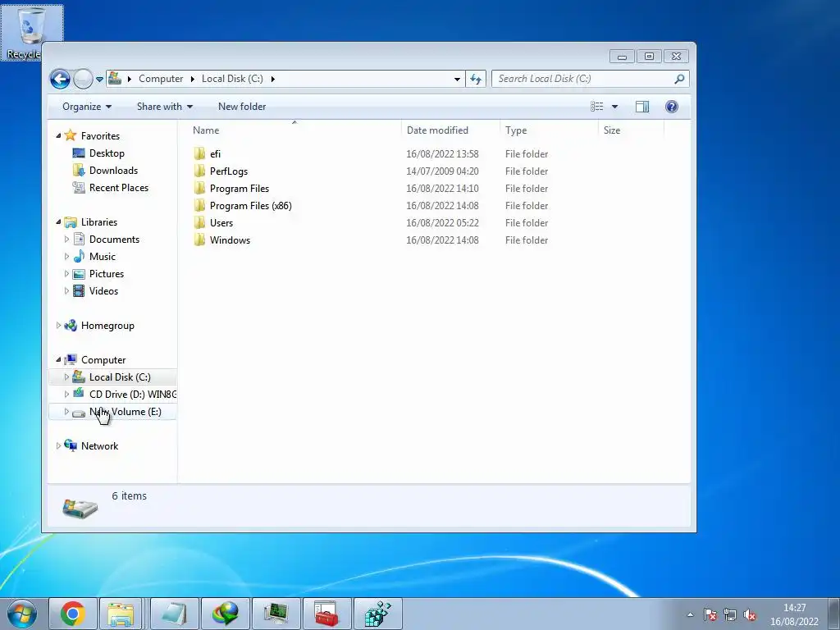Create a New folder
The width and height of the screenshot is (840, 630).
(x=242, y=107)
